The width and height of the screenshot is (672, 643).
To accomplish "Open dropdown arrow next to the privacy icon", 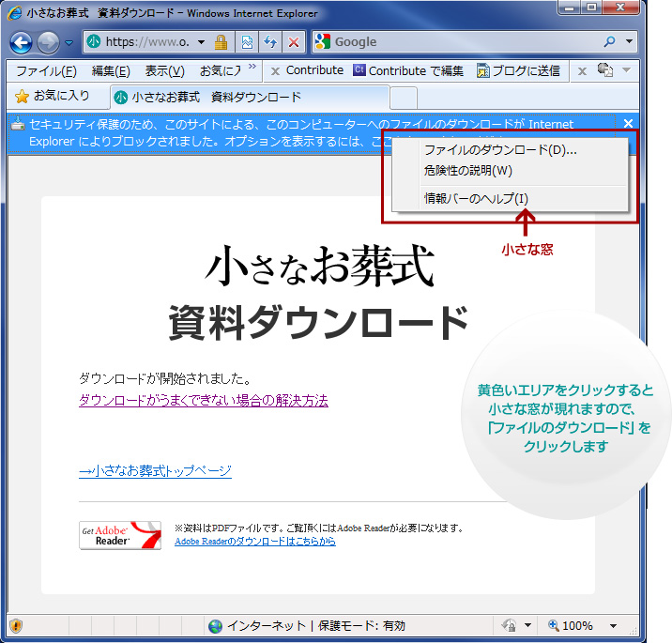I will 528,625.
